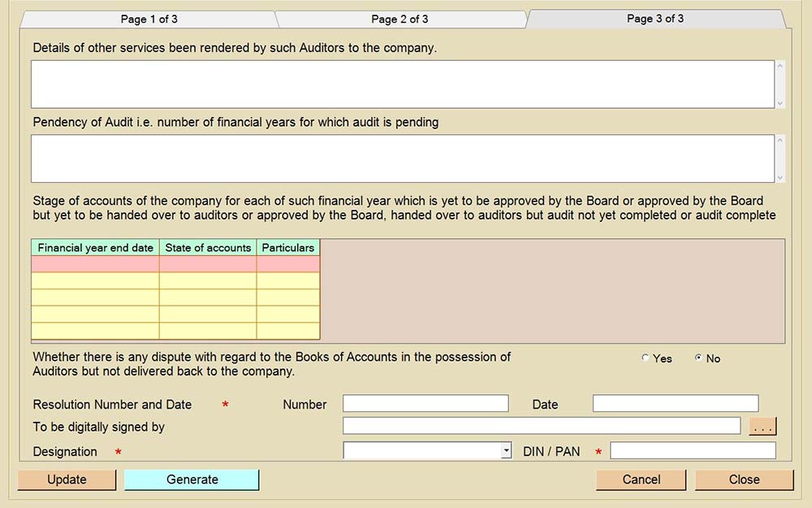The image size is (812, 508).
Task: Click into the DIN / PAN field
Action: pos(693,451)
